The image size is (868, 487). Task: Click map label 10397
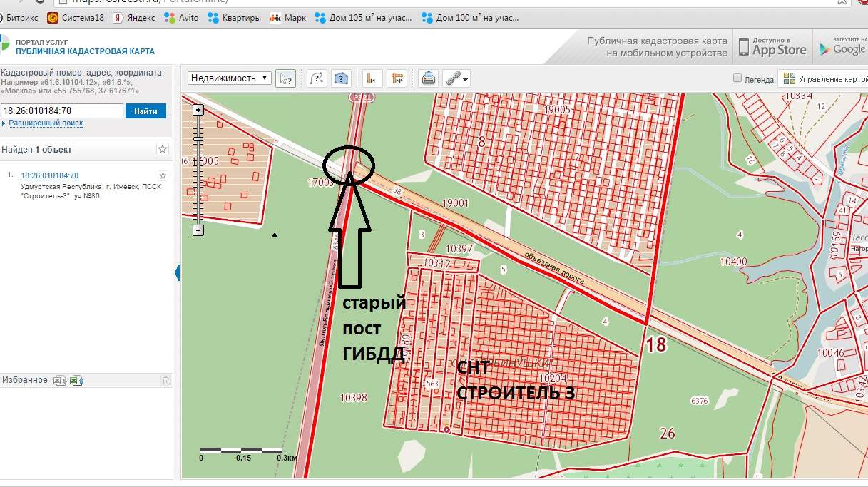point(459,249)
